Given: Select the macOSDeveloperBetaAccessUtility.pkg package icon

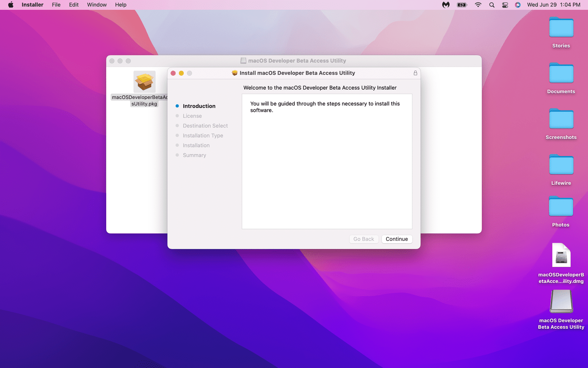Looking at the screenshot, I should click(x=144, y=82).
